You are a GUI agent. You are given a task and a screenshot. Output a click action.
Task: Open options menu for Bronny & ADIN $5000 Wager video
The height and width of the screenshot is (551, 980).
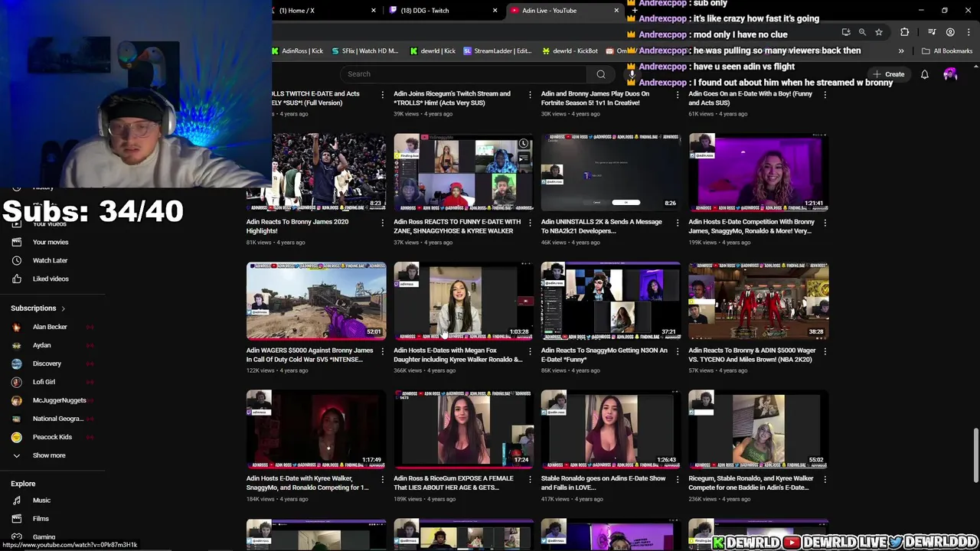[x=825, y=351]
